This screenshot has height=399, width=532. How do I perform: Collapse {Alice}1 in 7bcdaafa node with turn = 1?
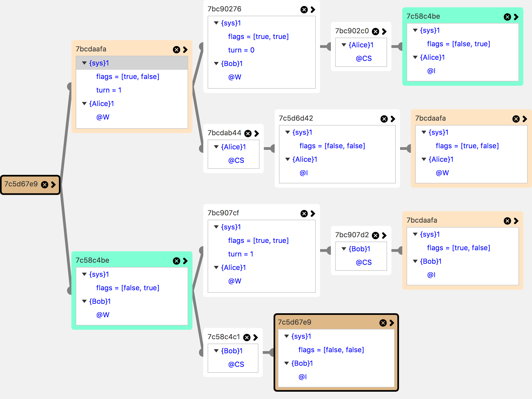pos(84,104)
